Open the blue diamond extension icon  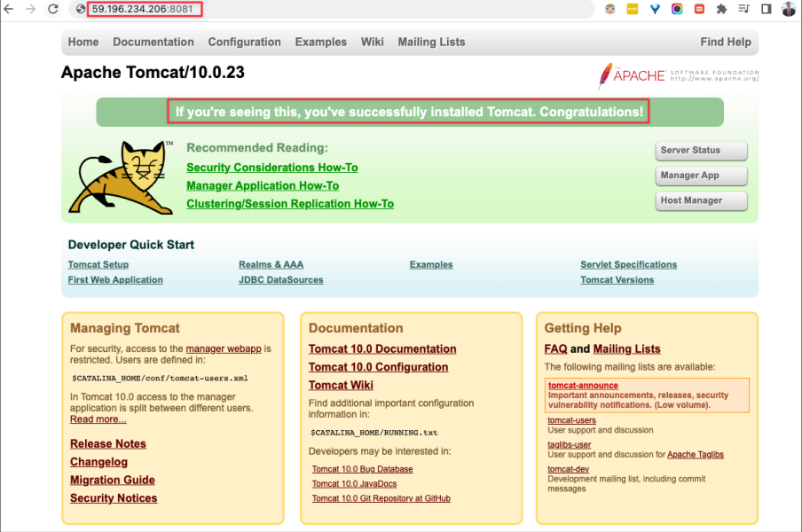pos(655,9)
